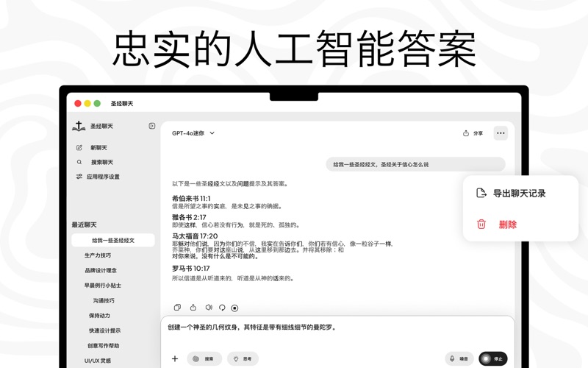Image resolution: width=588 pixels, height=368 pixels.
Task: Click the trash icon next to 删除
Action: click(481, 224)
